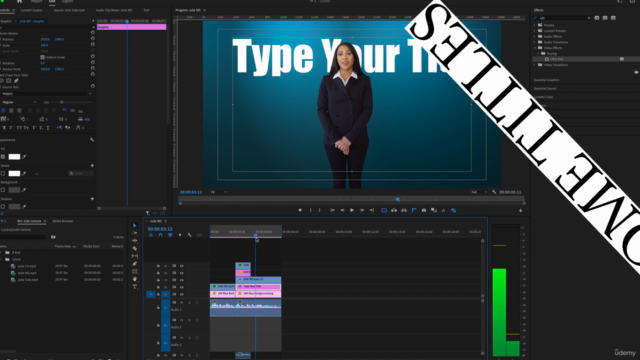Image resolution: width=640 pixels, height=360 pixels.
Task: Click Add Marker button in Program monitor
Action: (x=300, y=210)
